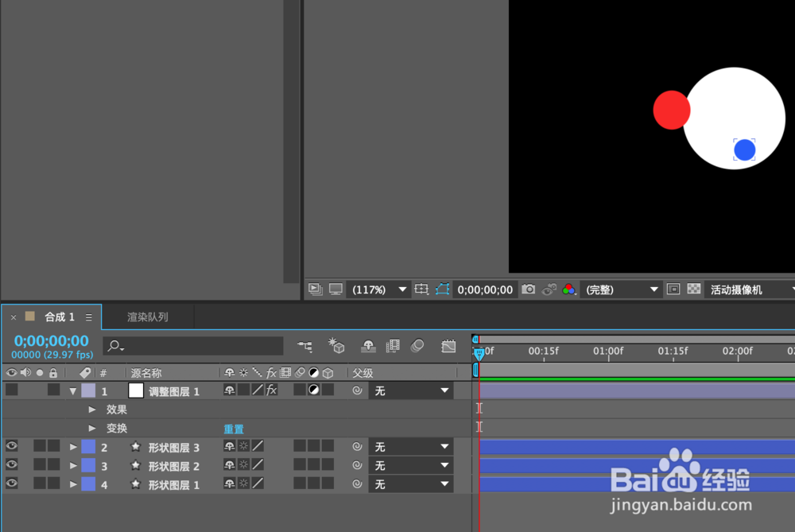Click label color swatch of 形状图层 3
Screen dimensions: 795x532
coord(88,447)
